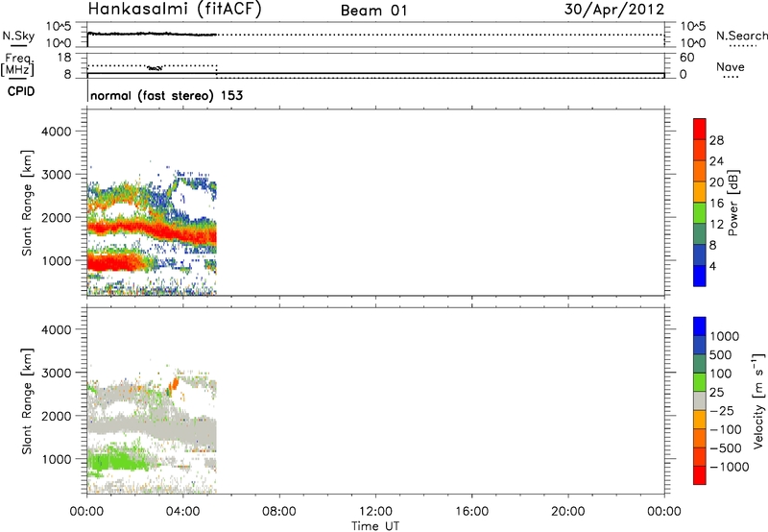Click '2000' tick on power panel axis
This screenshot has width=768, height=532.
click(56, 217)
